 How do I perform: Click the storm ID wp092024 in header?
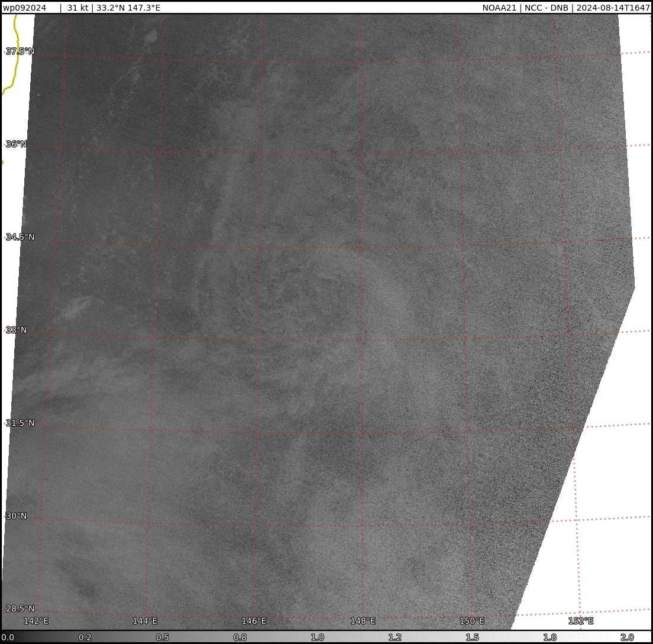[25, 8]
